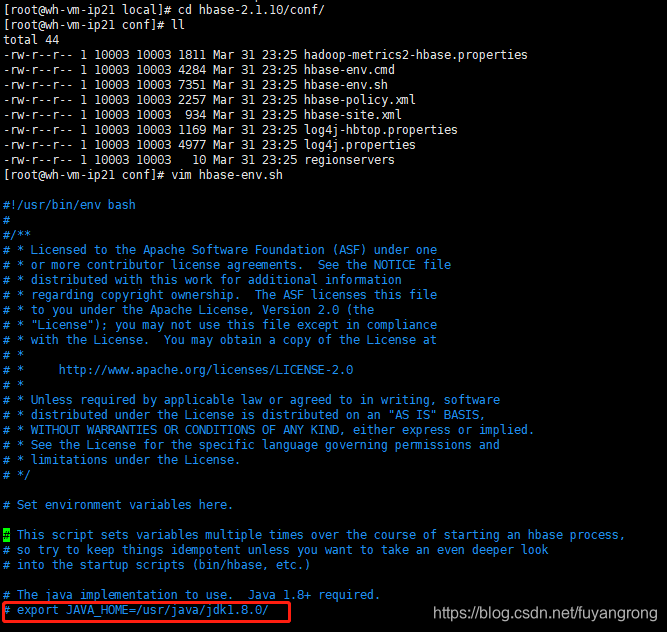
Task: Click the 'regarding copyright ownership.' line
Action: click(220, 295)
